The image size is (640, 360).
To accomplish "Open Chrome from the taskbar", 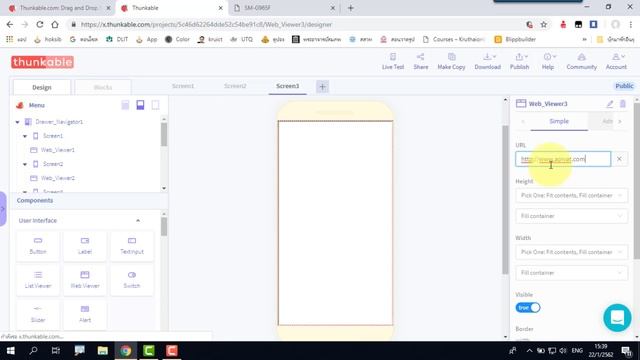I will (126, 351).
